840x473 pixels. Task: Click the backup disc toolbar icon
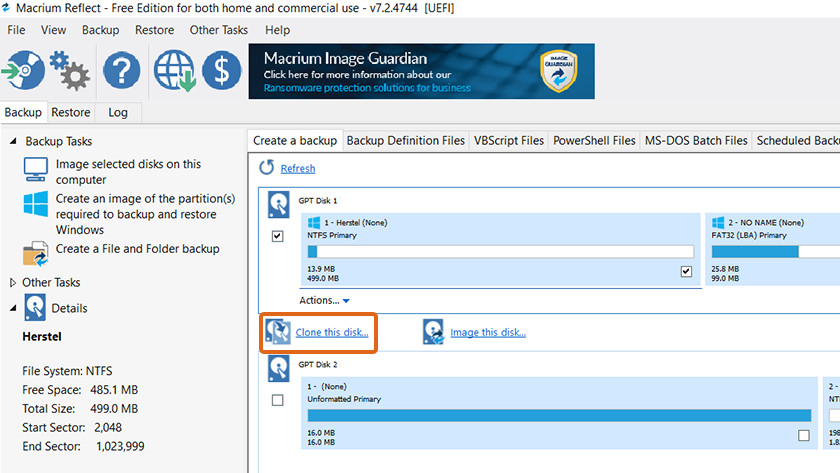(x=24, y=70)
